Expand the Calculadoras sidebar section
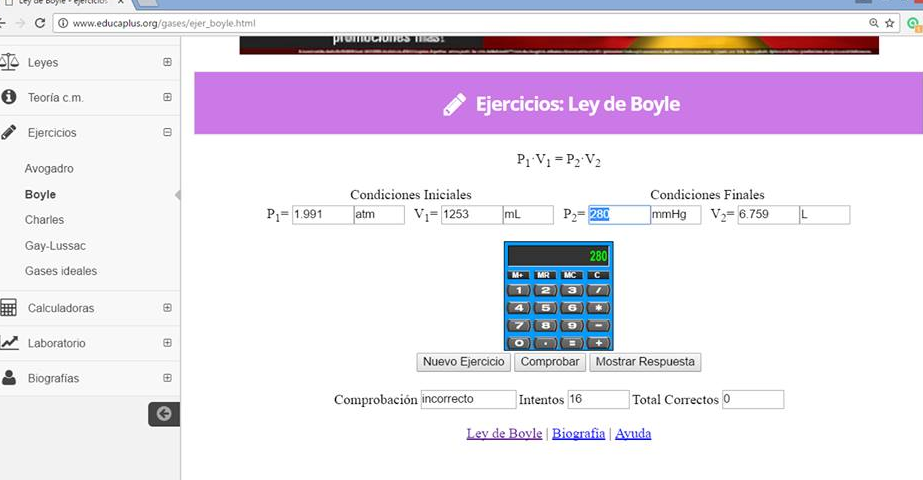Screen dimensions: 923x480 pos(167,307)
